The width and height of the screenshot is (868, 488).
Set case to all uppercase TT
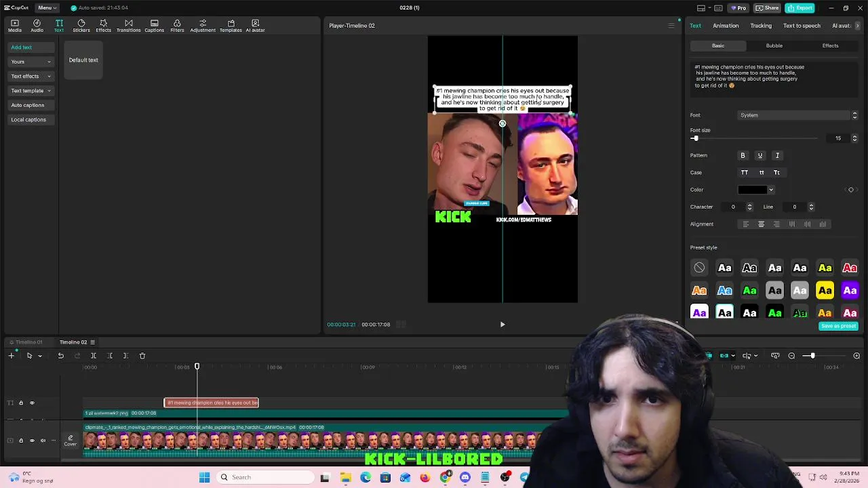pyautogui.click(x=745, y=173)
